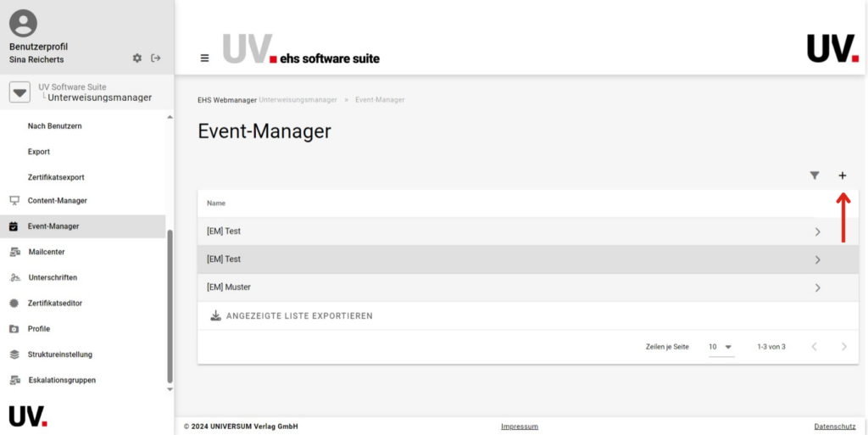Screen dimensions: 868x435
Task: Open the rows per page dropdown
Action: (721, 347)
